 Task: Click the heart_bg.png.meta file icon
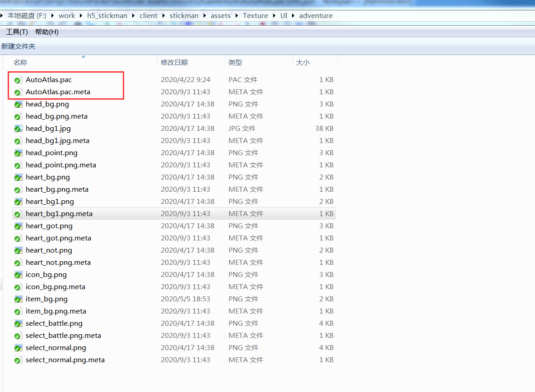18,190
